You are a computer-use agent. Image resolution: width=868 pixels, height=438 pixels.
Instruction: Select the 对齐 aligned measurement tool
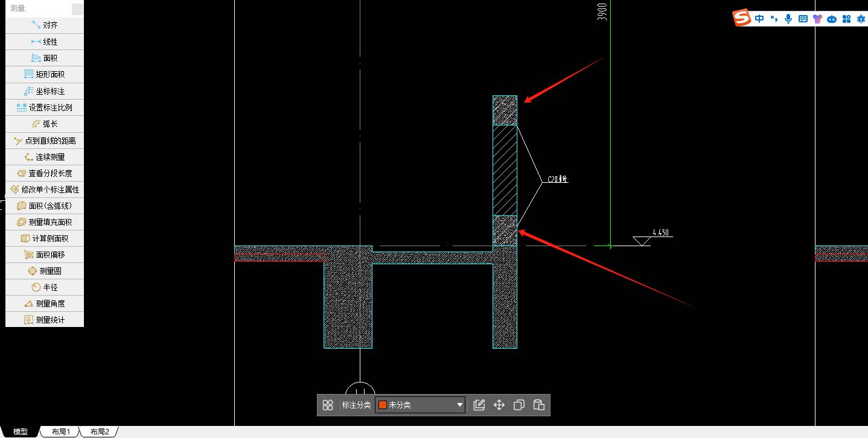45,25
